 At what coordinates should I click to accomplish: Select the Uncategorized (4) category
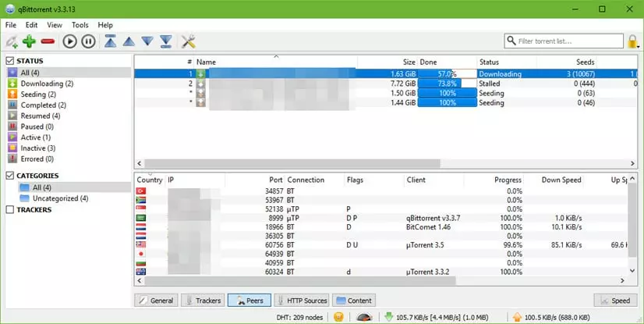pos(74,198)
